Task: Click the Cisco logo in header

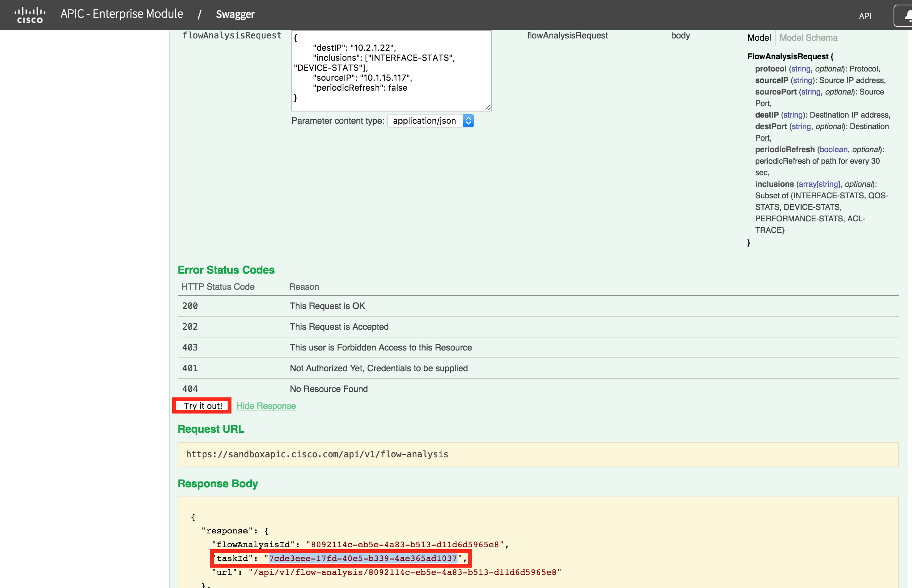Action: coord(30,15)
